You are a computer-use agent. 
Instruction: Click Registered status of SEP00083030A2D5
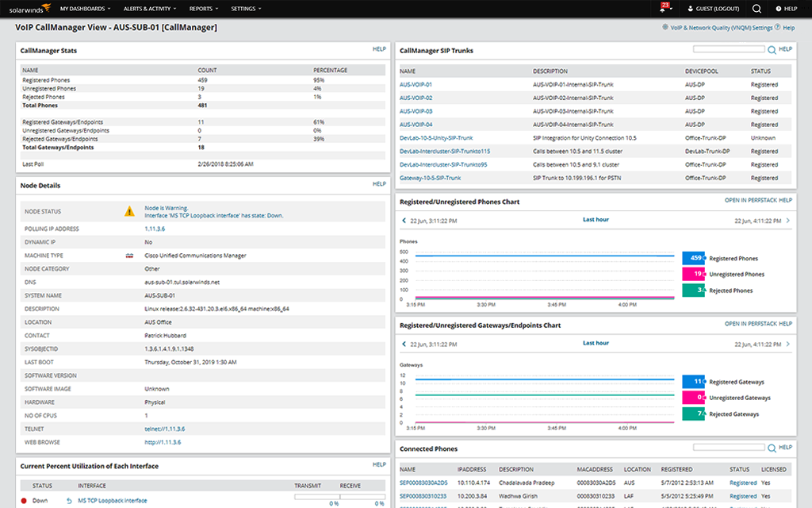[x=743, y=483]
